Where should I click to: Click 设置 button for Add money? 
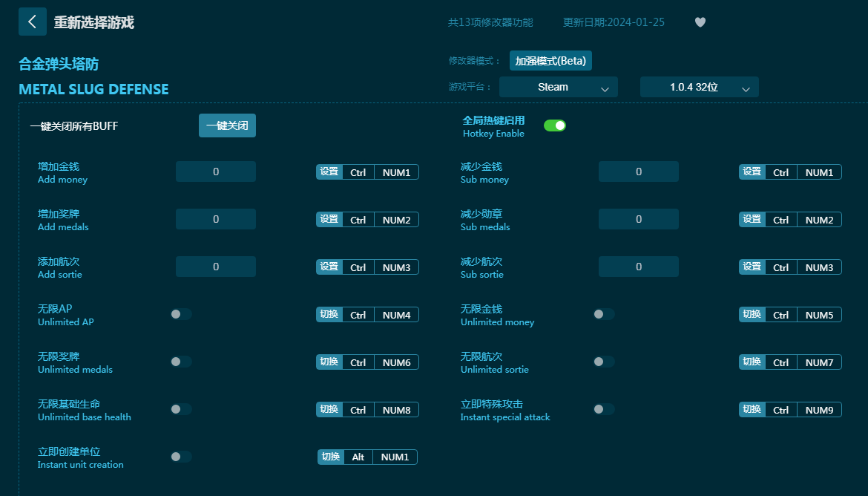click(x=329, y=172)
